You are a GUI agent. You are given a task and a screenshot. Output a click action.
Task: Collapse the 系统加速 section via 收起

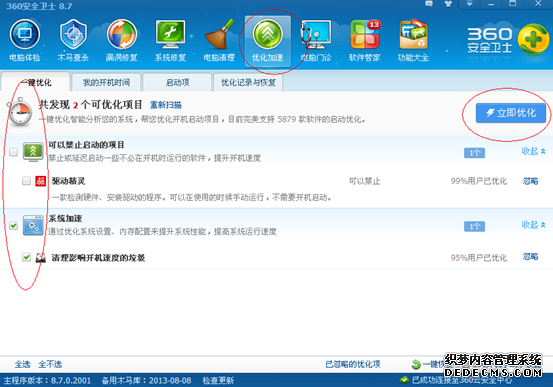pos(534,225)
